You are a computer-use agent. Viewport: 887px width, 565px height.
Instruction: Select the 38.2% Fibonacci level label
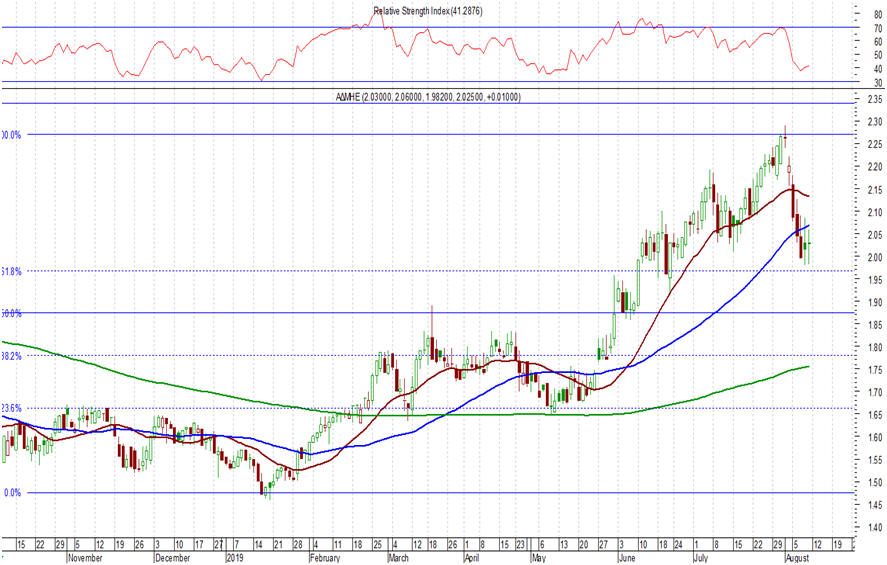pos(12,355)
